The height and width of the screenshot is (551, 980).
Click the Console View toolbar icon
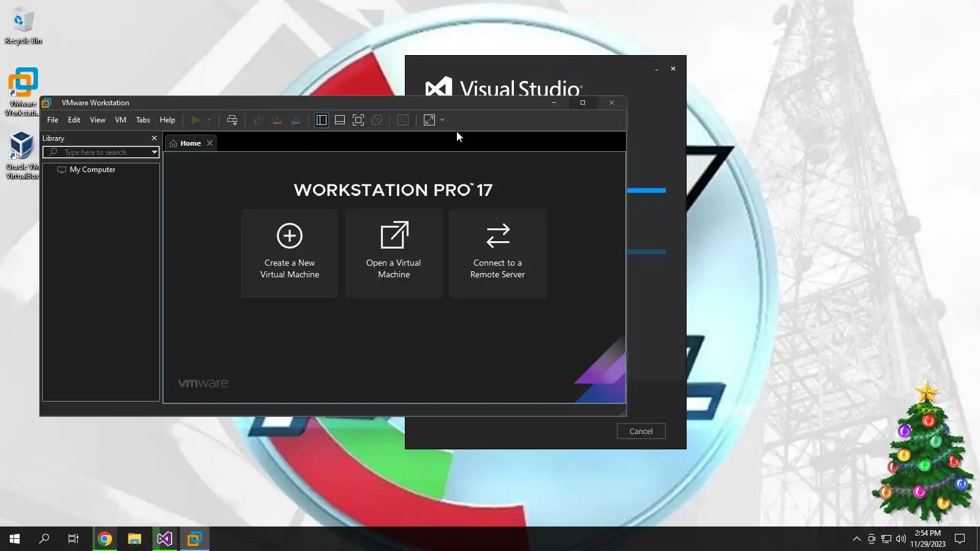[x=403, y=120]
